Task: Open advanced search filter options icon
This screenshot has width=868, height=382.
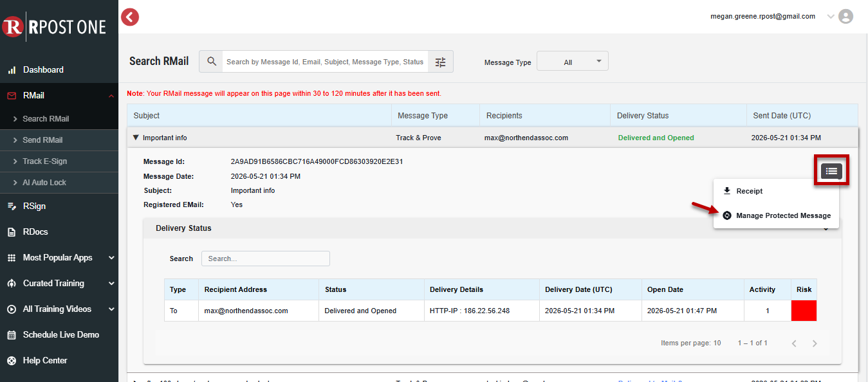Action: 440,62
